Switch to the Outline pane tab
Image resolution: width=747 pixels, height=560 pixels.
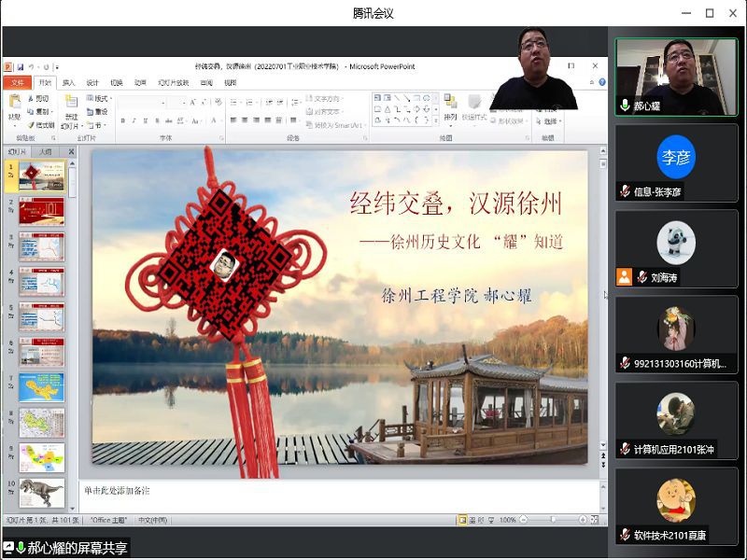[x=45, y=151]
